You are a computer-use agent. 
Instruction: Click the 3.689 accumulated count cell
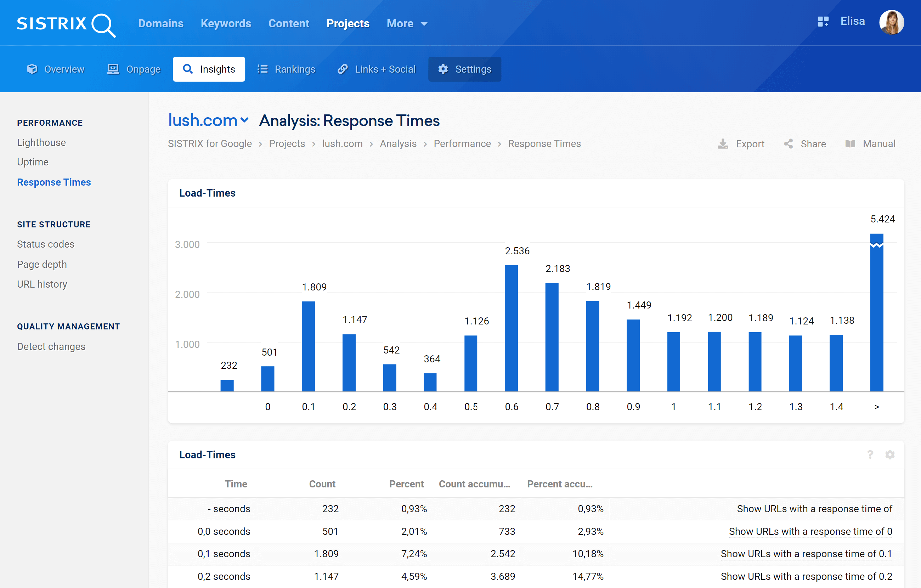click(503, 577)
